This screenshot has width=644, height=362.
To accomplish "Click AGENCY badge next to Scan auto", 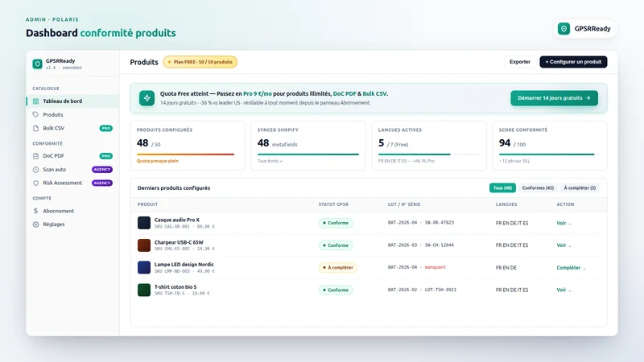I will (x=102, y=170).
